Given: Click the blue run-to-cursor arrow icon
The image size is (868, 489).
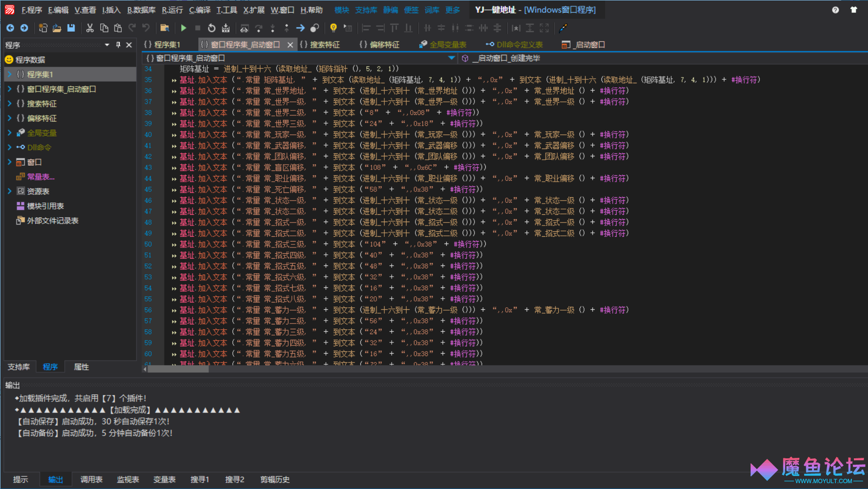Looking at the screenshot, I should pos(300,28).
